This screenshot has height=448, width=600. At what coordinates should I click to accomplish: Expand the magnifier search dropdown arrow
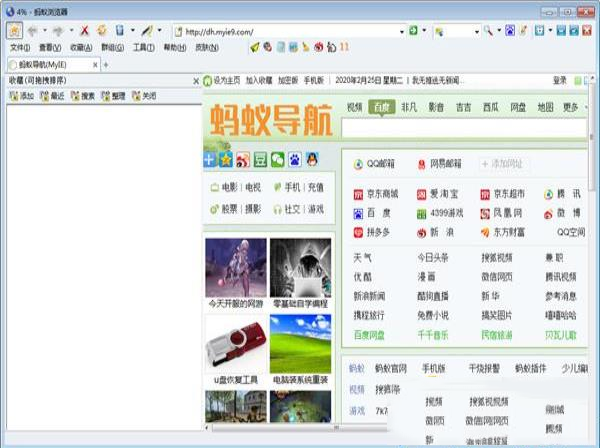[x=499, y=30]
